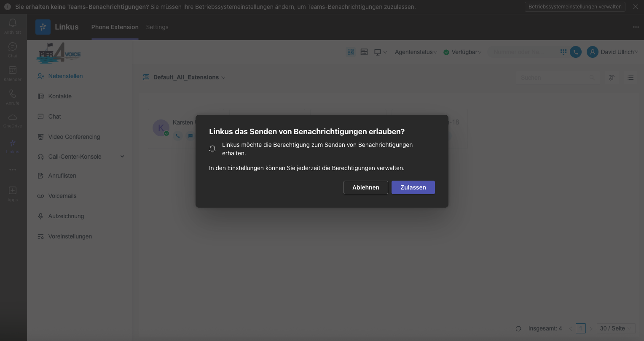Open Aktivität in the Teams sidebar
This screenshot has height=341, width=644.
[13, 26]
